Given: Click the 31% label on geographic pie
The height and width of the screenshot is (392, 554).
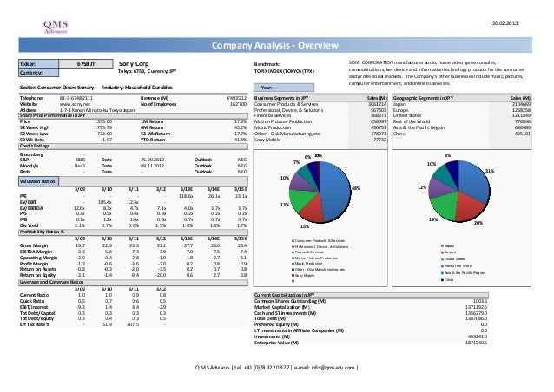Looking at the screenshot, I should (x=490, y=171).
